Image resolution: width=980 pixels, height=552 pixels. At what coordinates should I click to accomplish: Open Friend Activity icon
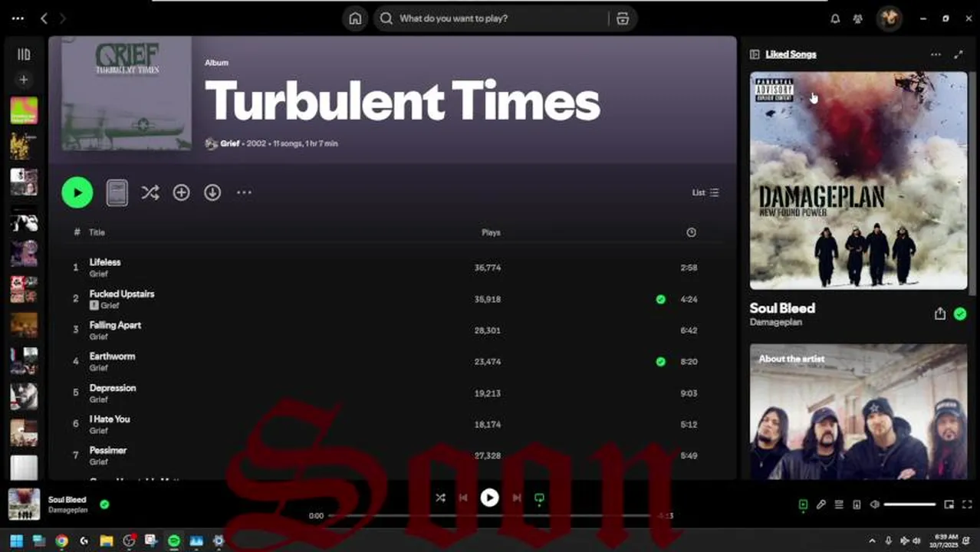(x=858, y=18)
